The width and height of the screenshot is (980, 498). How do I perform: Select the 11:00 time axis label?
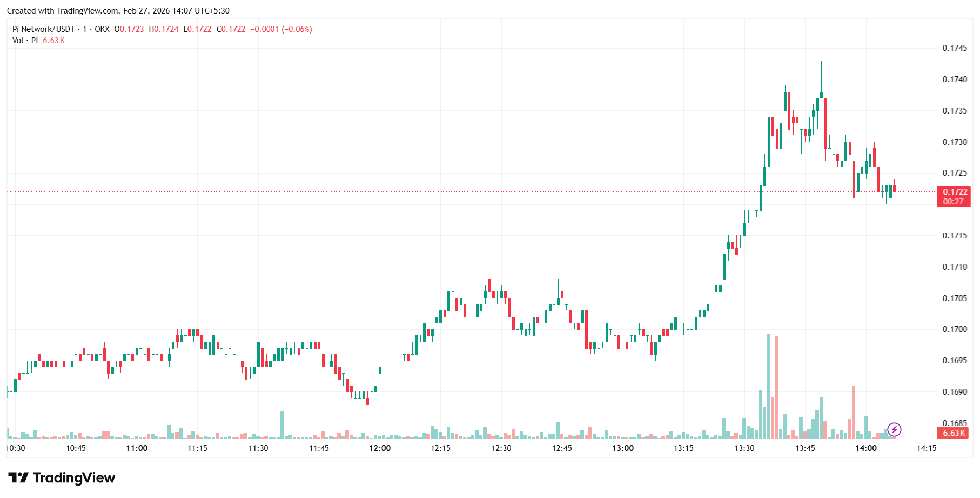click(137, 448)
